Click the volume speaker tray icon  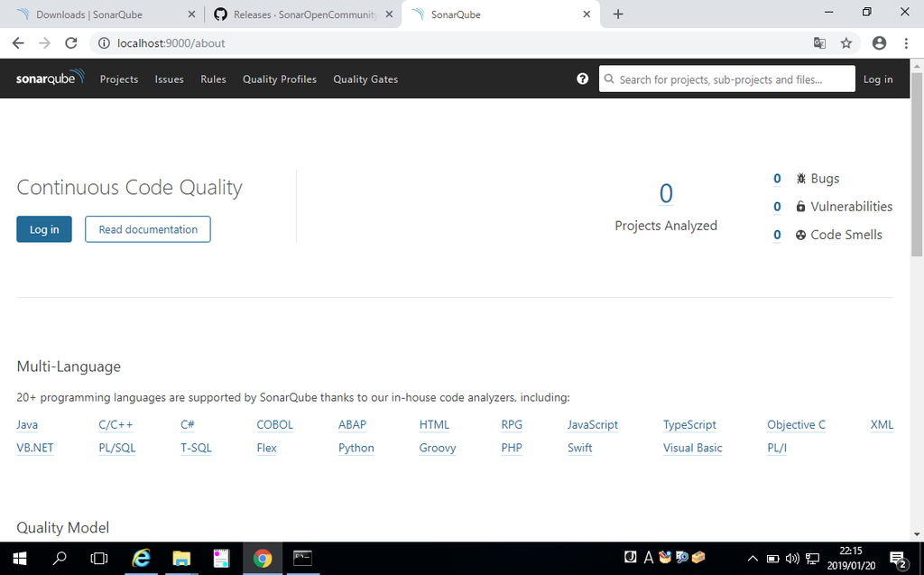[x=792, y=559]
